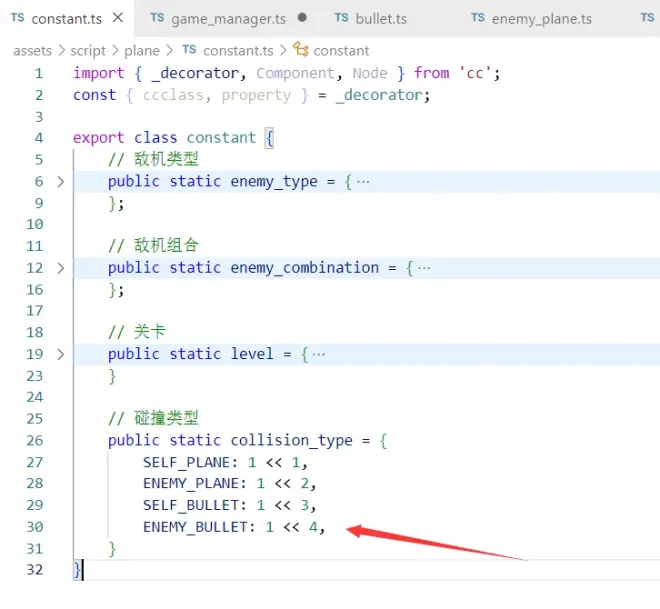Click 'level' identifier on line 19
Viewport: 660px width, 609px height.
coord(252,354)
